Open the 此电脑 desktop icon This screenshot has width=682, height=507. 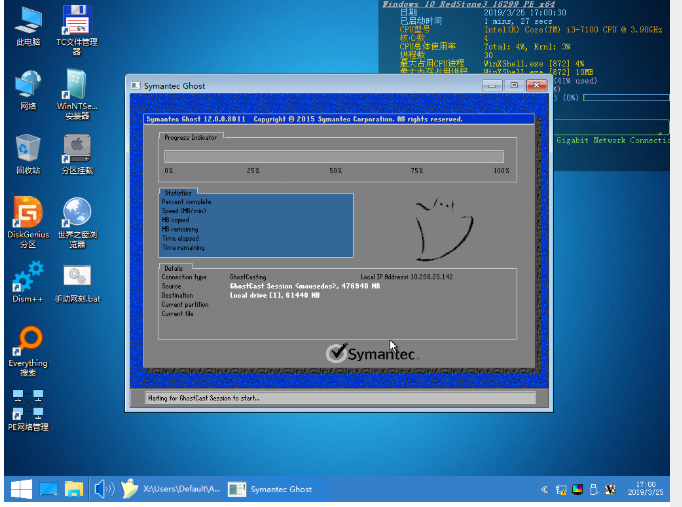coord(28,26)
